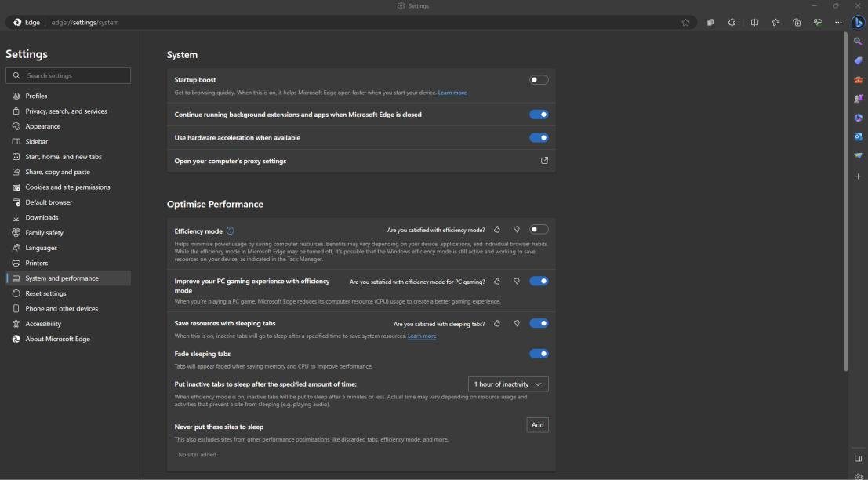Add this page to favorites star
Viewport: 868px width, 480px height.
685,23
